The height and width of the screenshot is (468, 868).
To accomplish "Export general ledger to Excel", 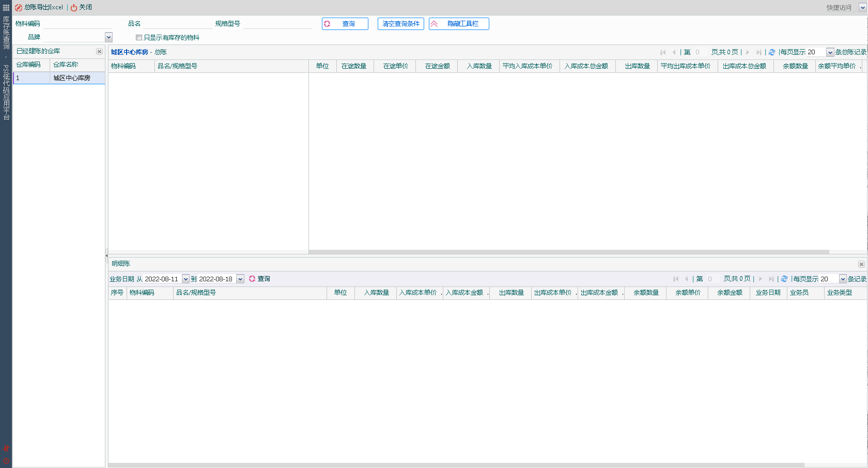I will [x=39, y=7].
